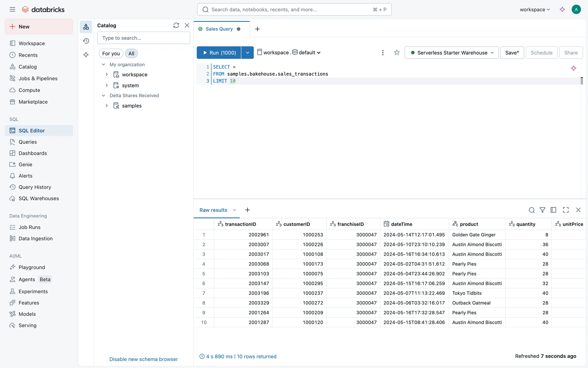Search results using the magnifier icon

(531, 210)
